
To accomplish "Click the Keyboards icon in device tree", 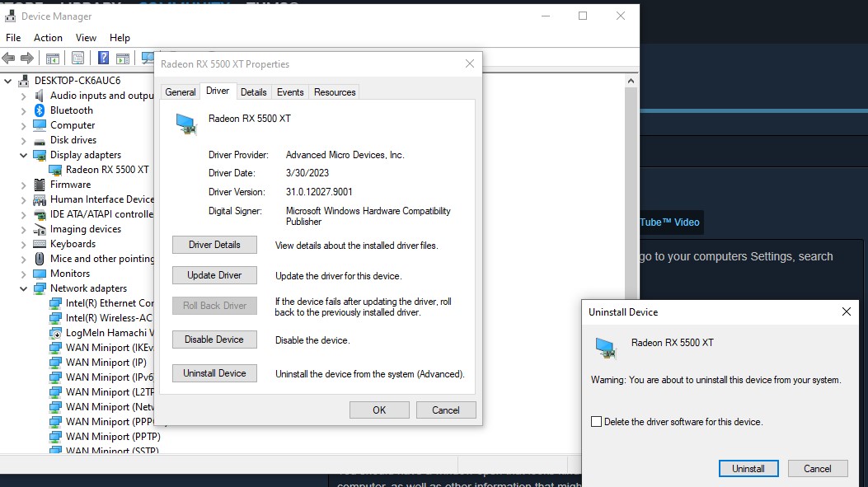I will pyautogui.click(x=40, y=244).
